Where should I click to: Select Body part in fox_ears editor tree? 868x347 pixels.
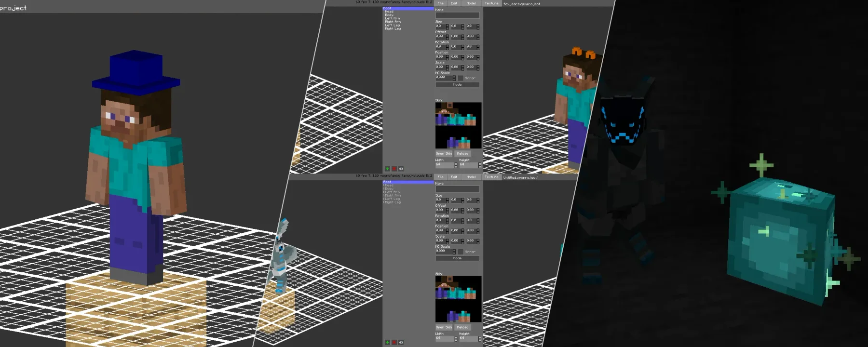(389, 15)
